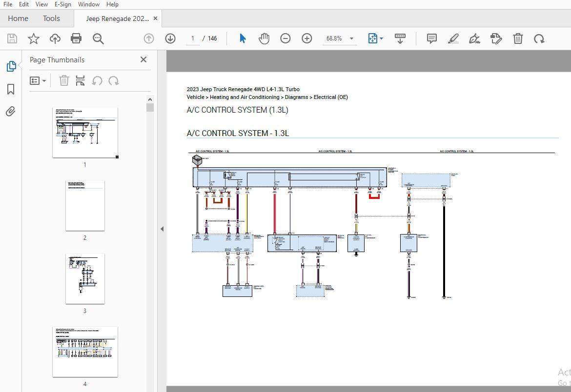The image size is (571, 392).
Task: Click the Print icon
Action: point(76,39)
